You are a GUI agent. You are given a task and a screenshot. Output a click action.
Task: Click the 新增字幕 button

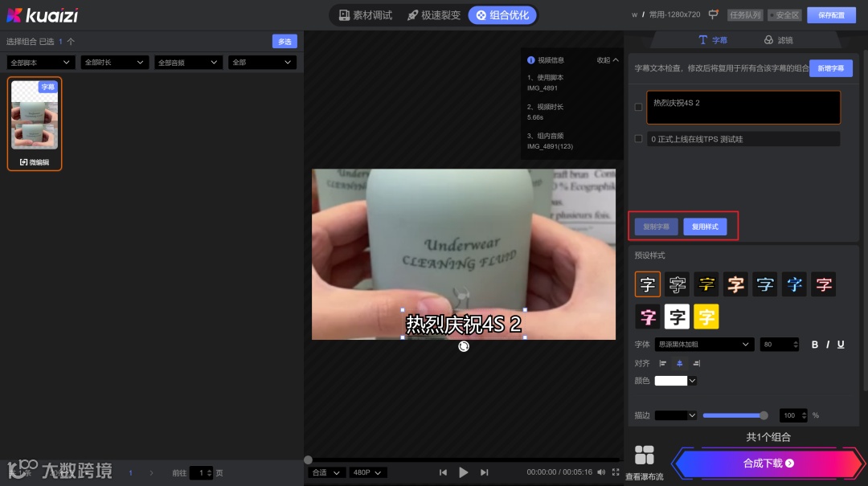coord(831,68)
